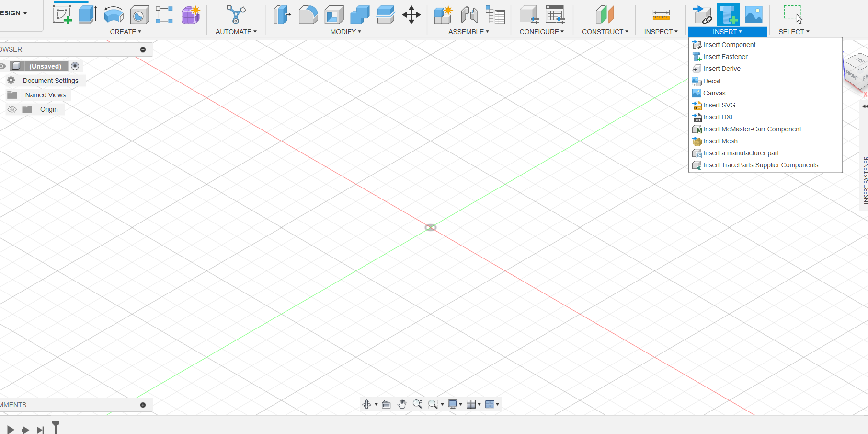Activate the (Unsaved) component radio button
The height and width of the screenshot is (434, 868).
click(x=75, y=66)
